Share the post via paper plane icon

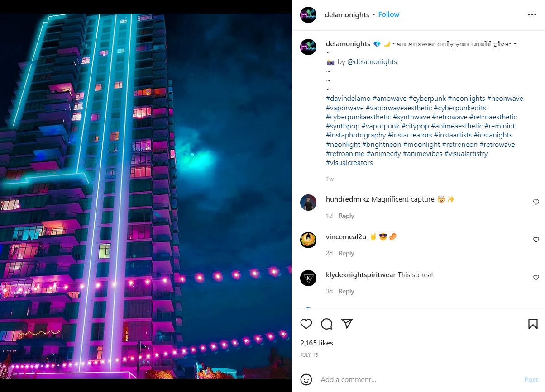click(347, 324)
